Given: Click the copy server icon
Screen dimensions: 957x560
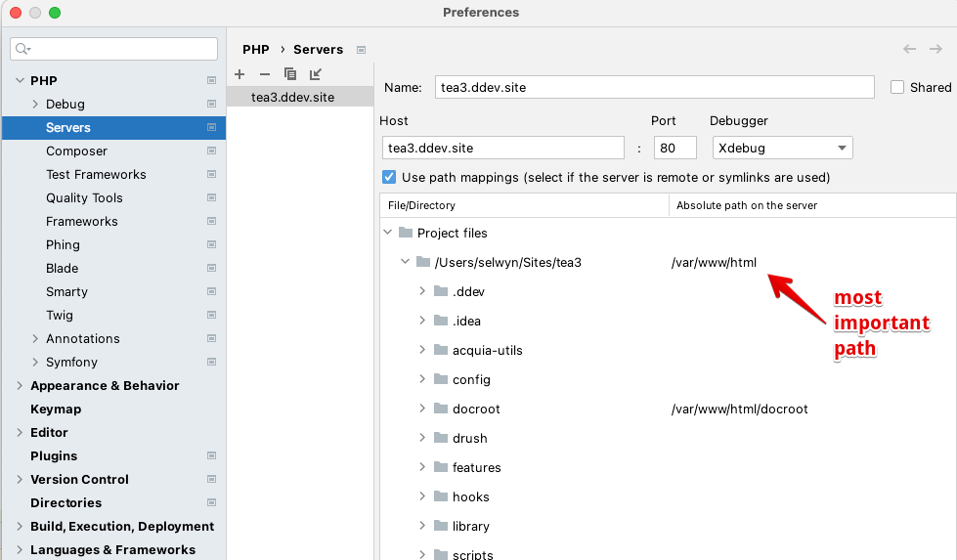Looking at the screenshot, I should [x=290, y=74].
